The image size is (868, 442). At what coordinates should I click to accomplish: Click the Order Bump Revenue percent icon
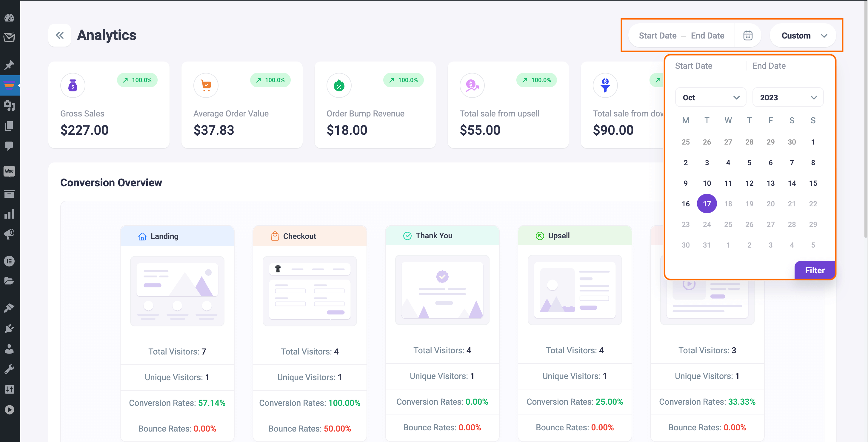pyautogui.click(x=339, y=85)
